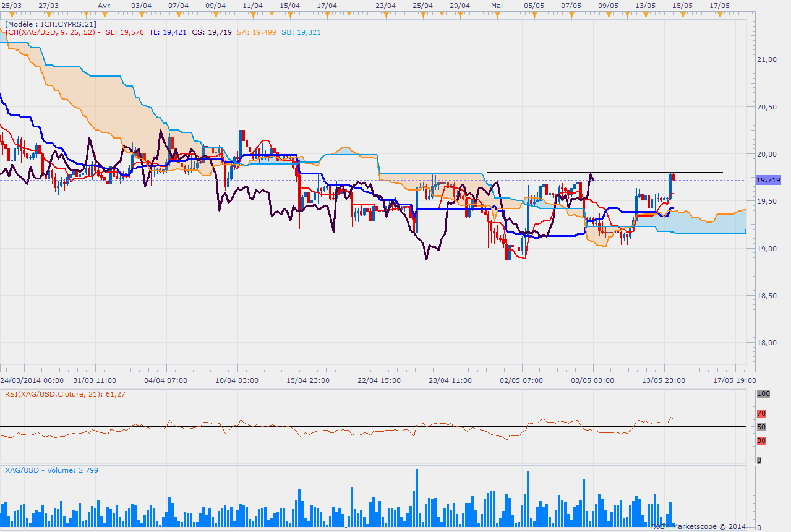Screen dimensions: 791x532
Task: Select the blue "TL: 19,421" legend value
Action: [168, 32]
